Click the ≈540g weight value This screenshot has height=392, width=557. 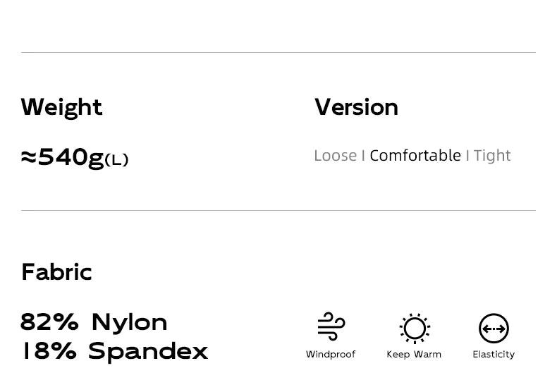(x=63, y=158)
